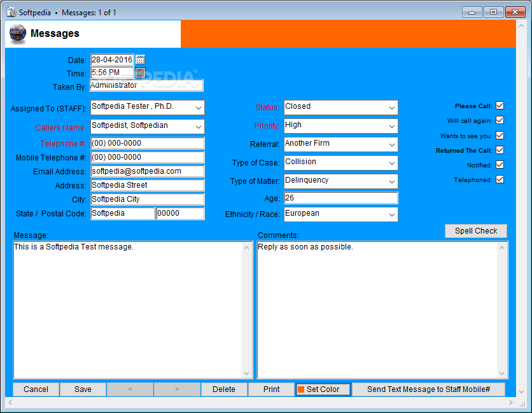Image resolution: width=532 pixels, height=413 pixels.
Task: Expand the Ethnicity / Race dropdown
Action: pyautogui.click(x=391, y=215)
